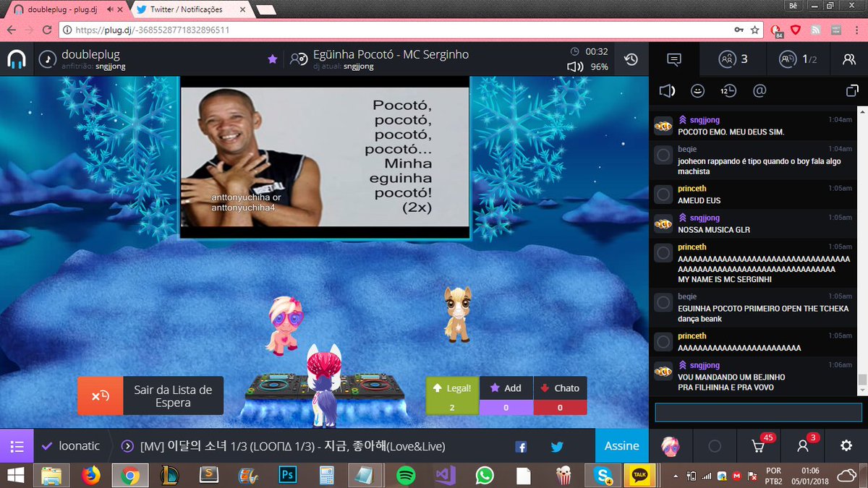This screenshot has width=868, height=488.
Task: Click the doubleplug room info button
Action: (48, 59)
